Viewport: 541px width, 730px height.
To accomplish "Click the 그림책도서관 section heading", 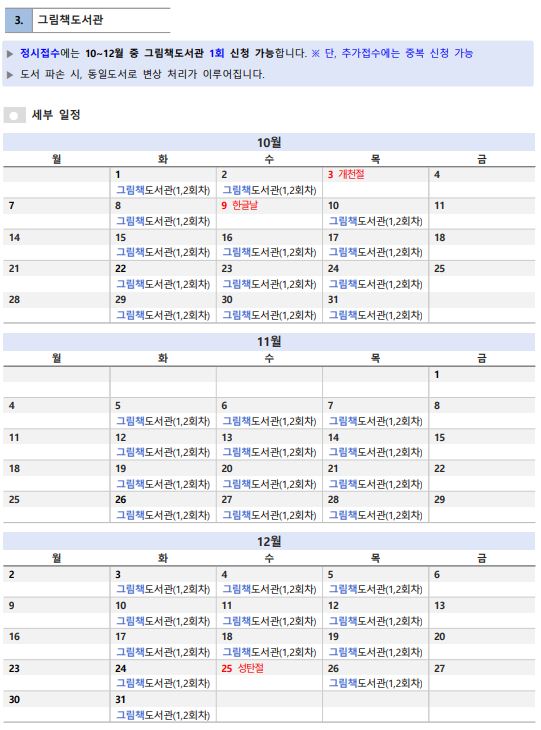I will pos(70,20).
